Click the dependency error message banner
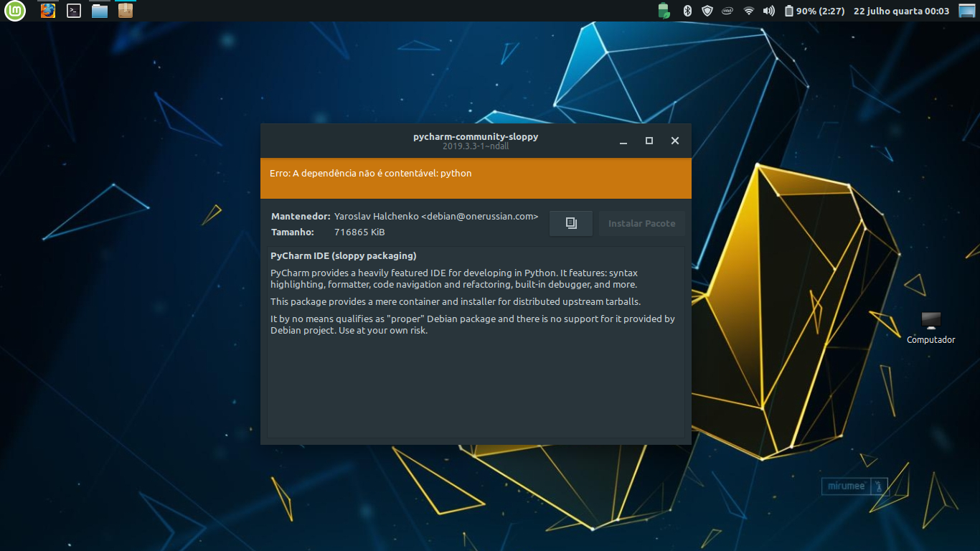The width and height of the screenshot is (980, 551). coord(476,178)
